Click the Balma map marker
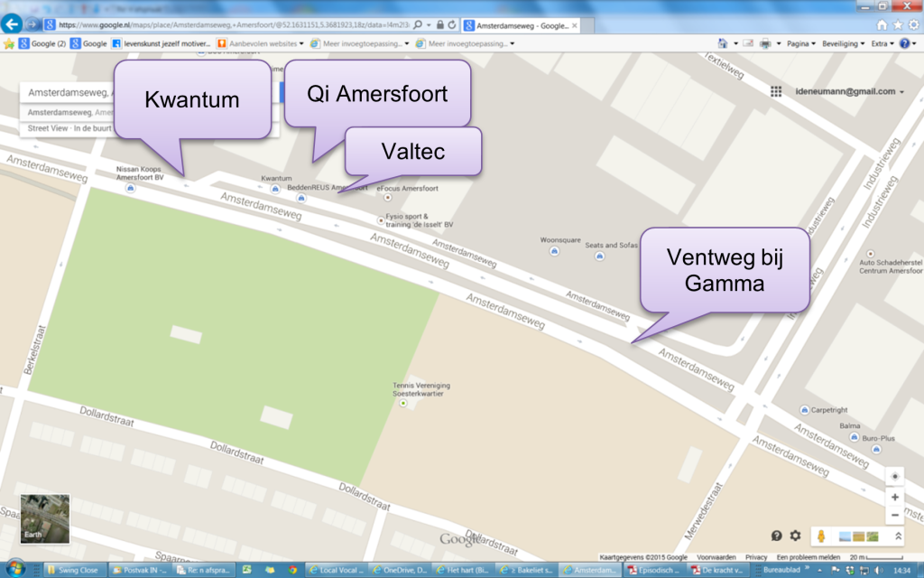924x578 pixels. tap(855, 437)
